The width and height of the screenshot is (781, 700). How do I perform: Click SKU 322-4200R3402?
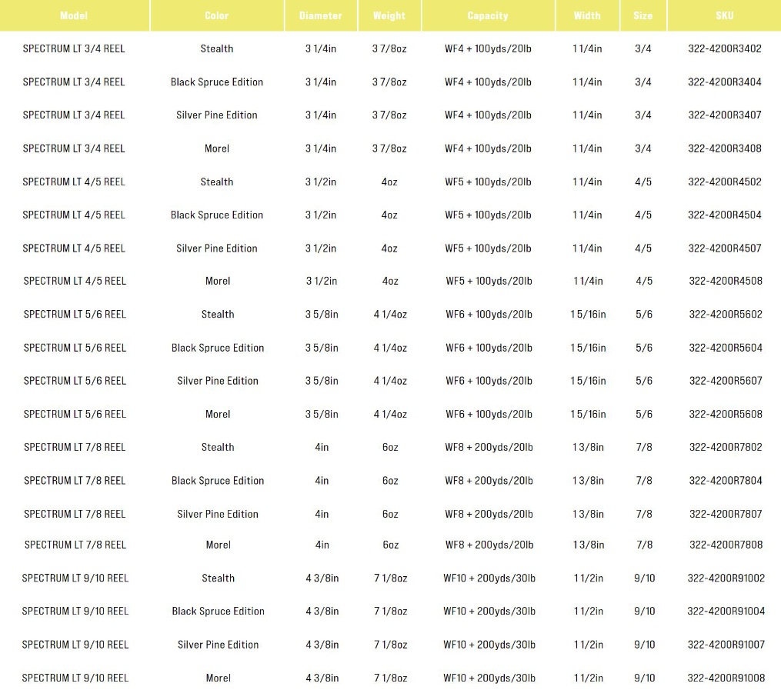725,49
